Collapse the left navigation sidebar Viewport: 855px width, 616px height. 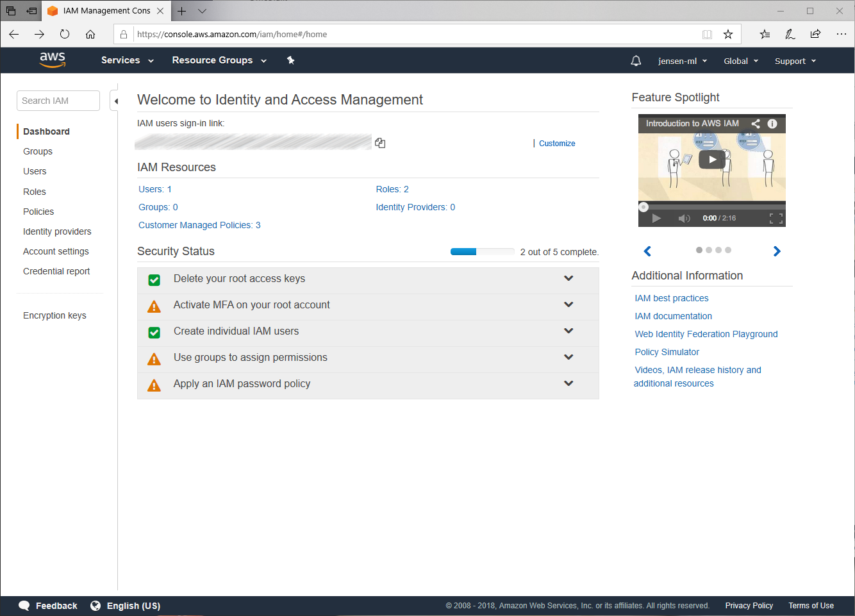pos(115,101)
